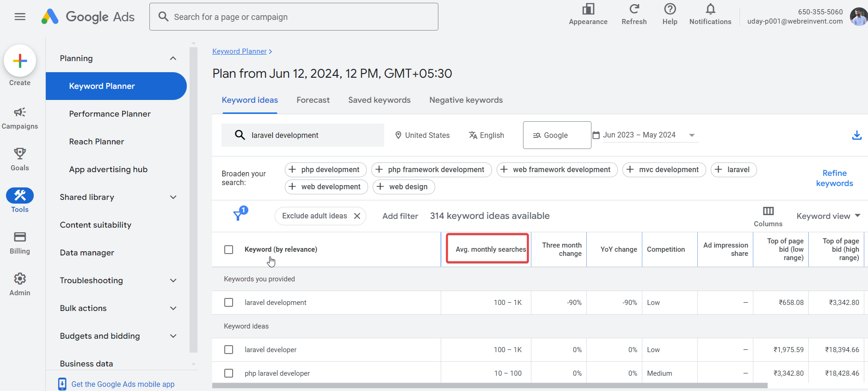Screen dimensions: 868x391
Task: Open Admin gear section
Action: [20, 284]
